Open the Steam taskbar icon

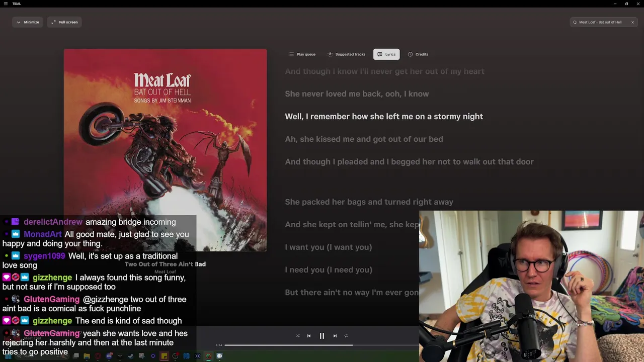(131, 356)
